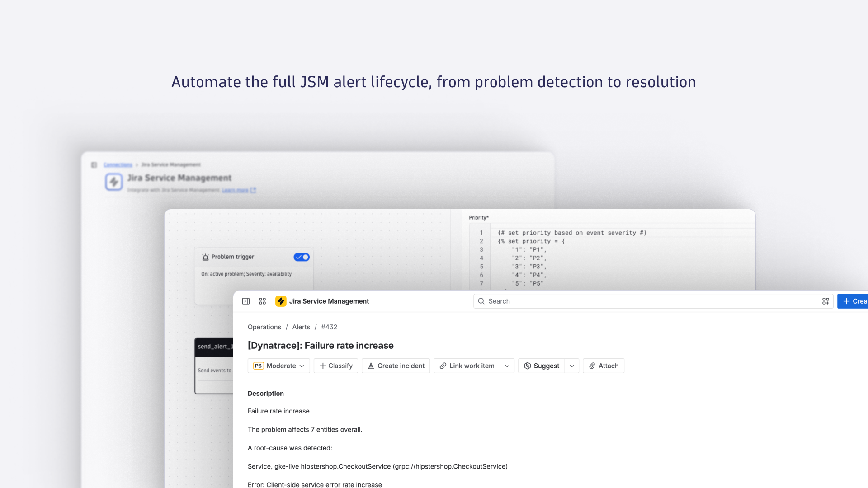Focus the Search input field
This screenshot has height=488, width=868.
pos(653,301)
